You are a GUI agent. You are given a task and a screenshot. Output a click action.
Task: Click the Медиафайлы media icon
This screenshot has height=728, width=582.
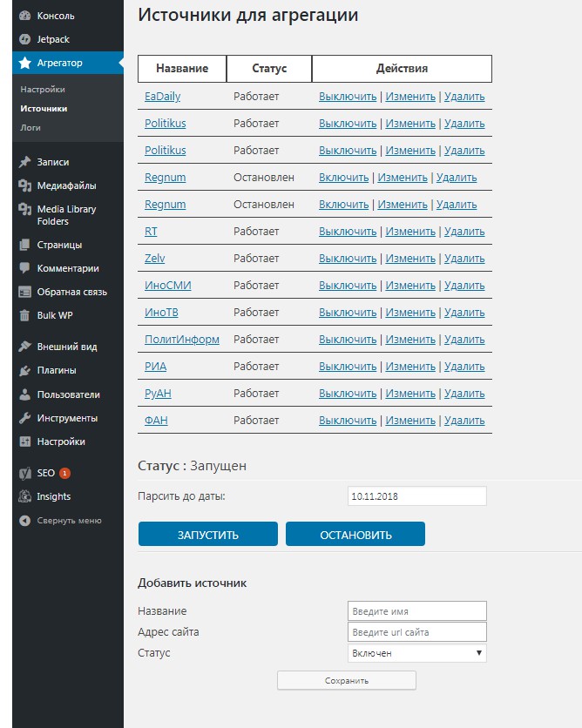24,185
